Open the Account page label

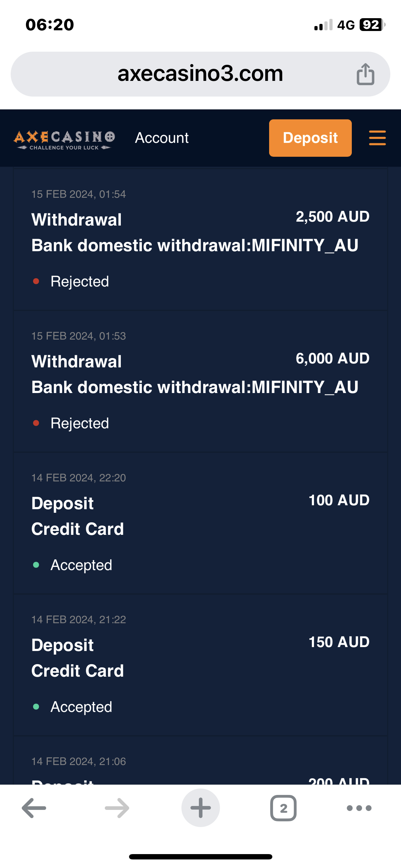pyautogui.click(x=162, y=138)
